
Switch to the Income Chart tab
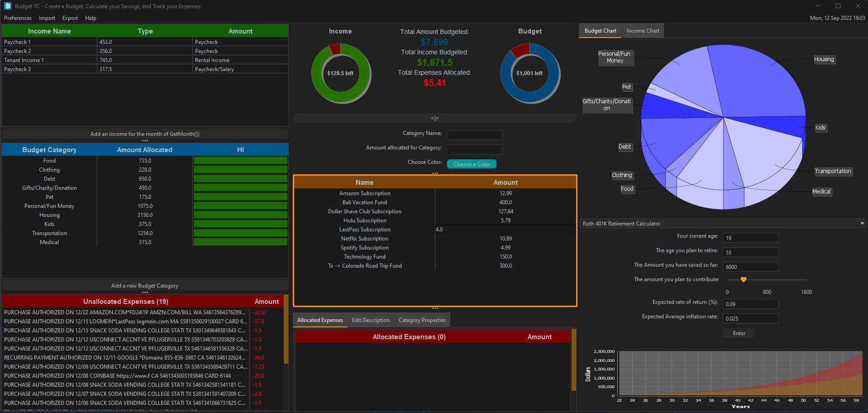click(x=642, y=30)
